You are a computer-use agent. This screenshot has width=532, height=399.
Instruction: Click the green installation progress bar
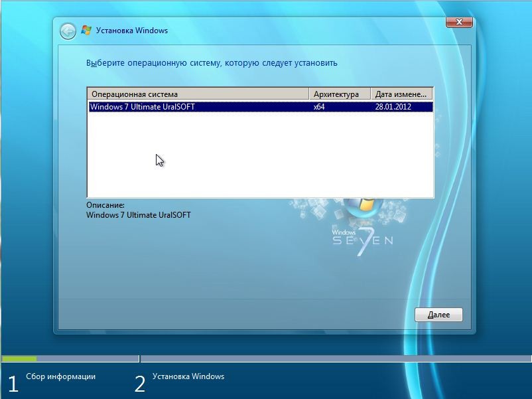19,359
